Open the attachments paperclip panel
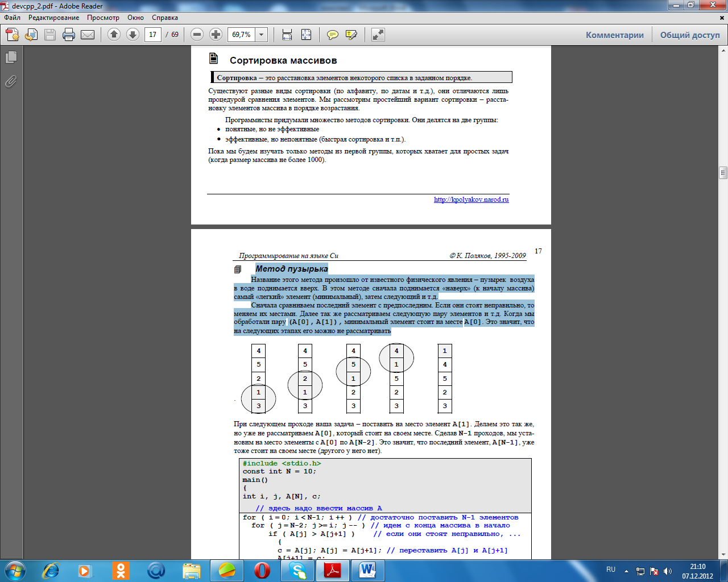This screenshot has height=582, width=728. coord(11,82)
